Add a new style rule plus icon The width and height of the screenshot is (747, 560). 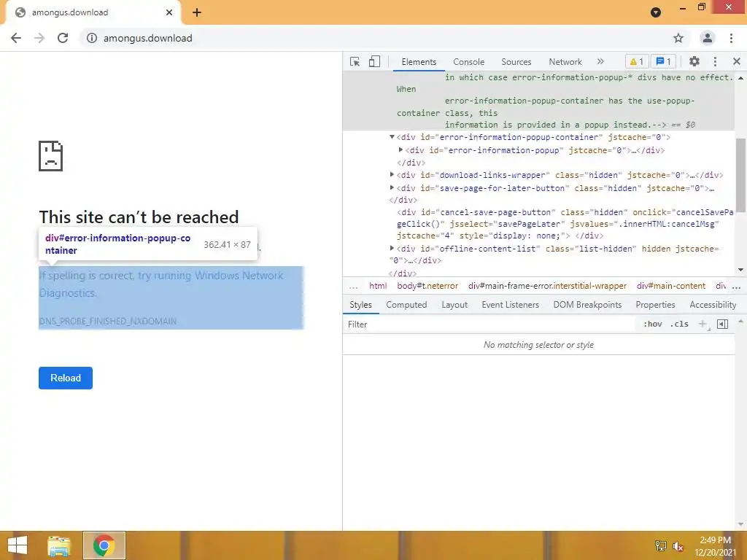pos(703,324)
